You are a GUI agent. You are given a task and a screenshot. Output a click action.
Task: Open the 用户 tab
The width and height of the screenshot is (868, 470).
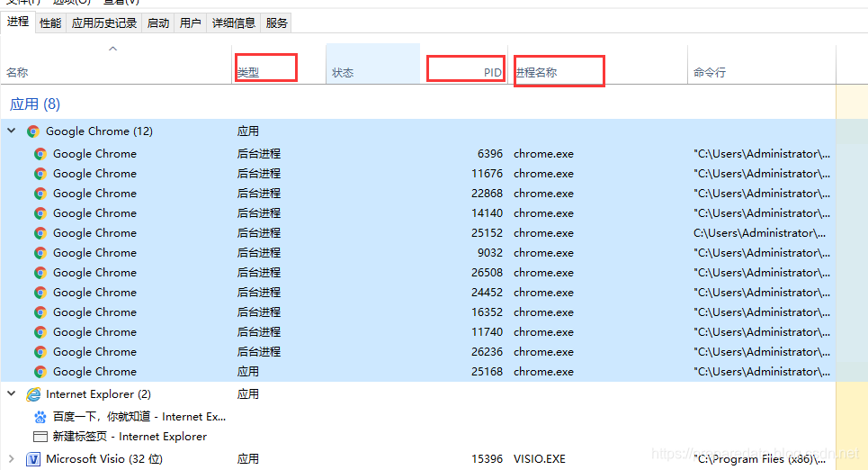(x=190, y=23)
